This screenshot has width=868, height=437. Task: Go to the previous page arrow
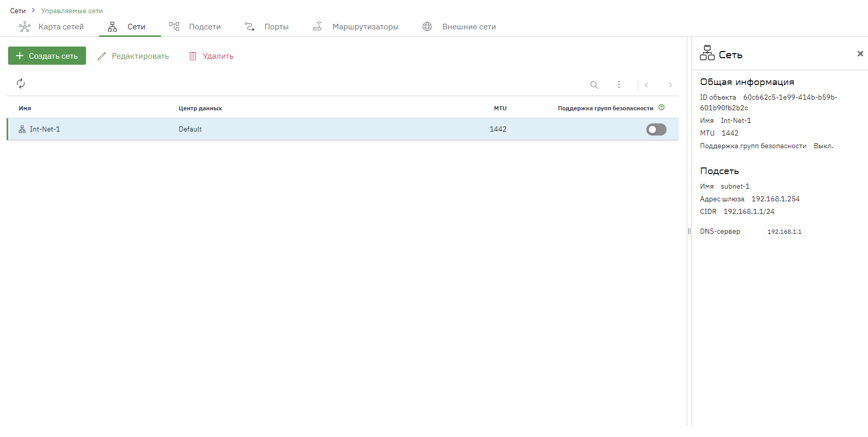tap(646, 85)
